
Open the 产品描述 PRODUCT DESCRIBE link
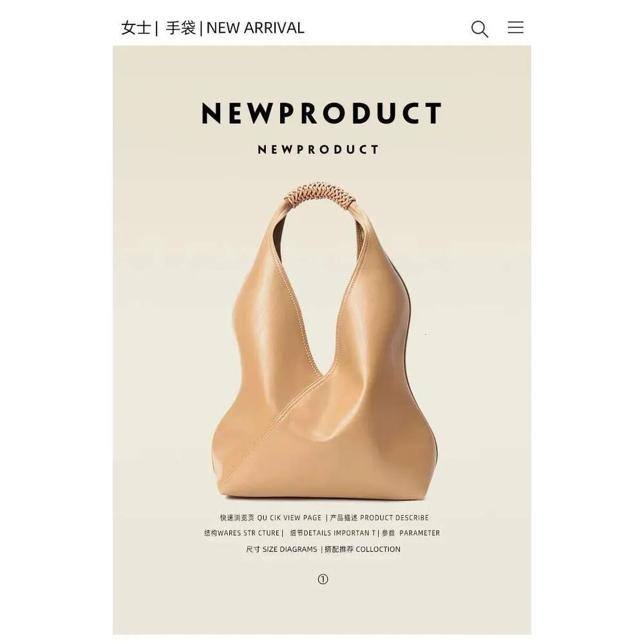(379, 518)
